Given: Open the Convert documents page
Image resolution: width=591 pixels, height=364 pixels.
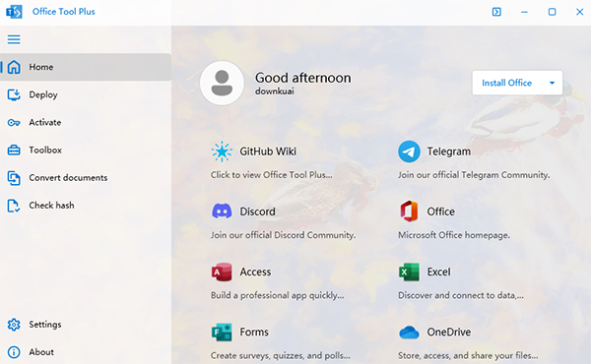Looking at the screenshot, I should coord(86,178).
